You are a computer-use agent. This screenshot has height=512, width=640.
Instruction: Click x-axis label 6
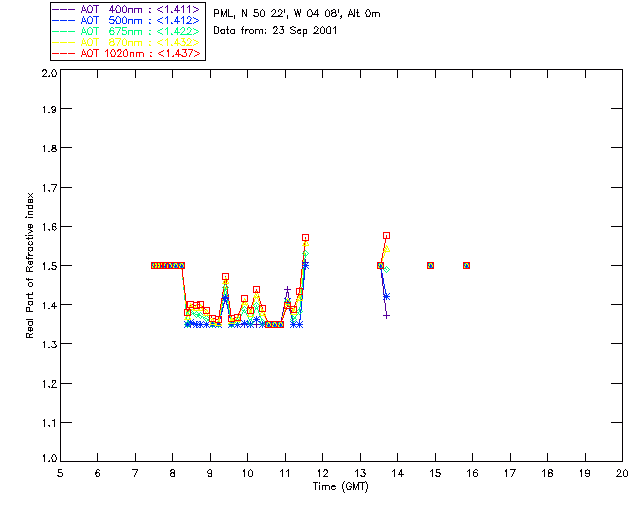[x=98, y=473]
